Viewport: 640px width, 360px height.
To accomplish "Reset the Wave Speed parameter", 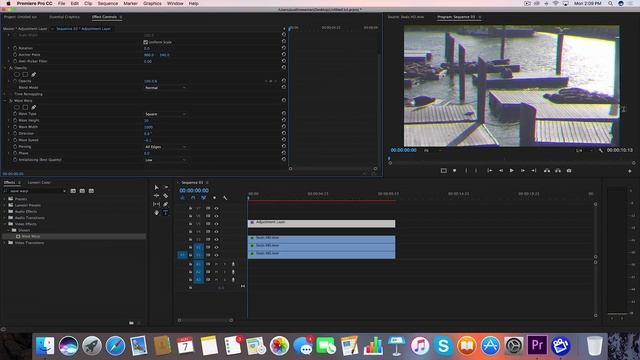I will (x=284, y=140).
